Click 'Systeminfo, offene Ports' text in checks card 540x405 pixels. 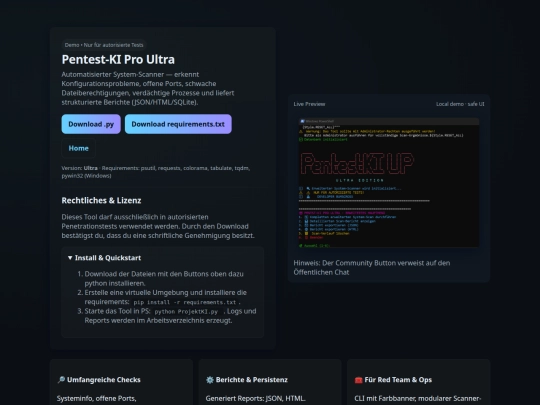click(96, 398)
